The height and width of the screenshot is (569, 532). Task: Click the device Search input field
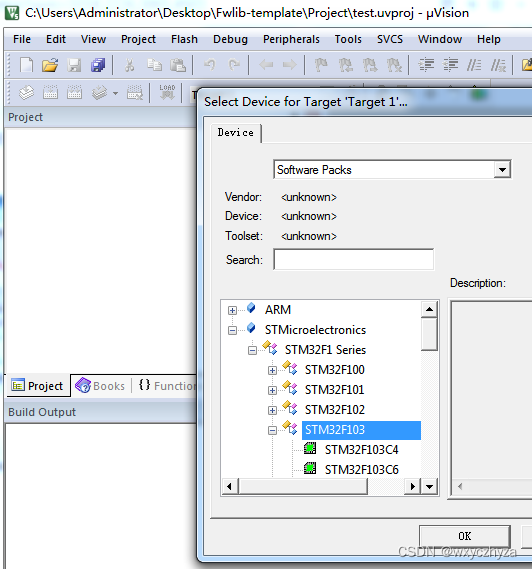353,259
